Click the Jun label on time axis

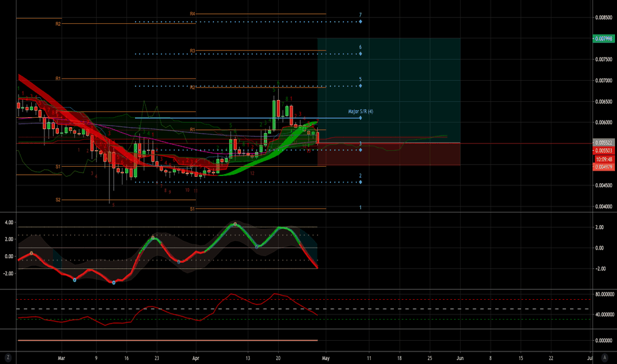coord(460,358)
